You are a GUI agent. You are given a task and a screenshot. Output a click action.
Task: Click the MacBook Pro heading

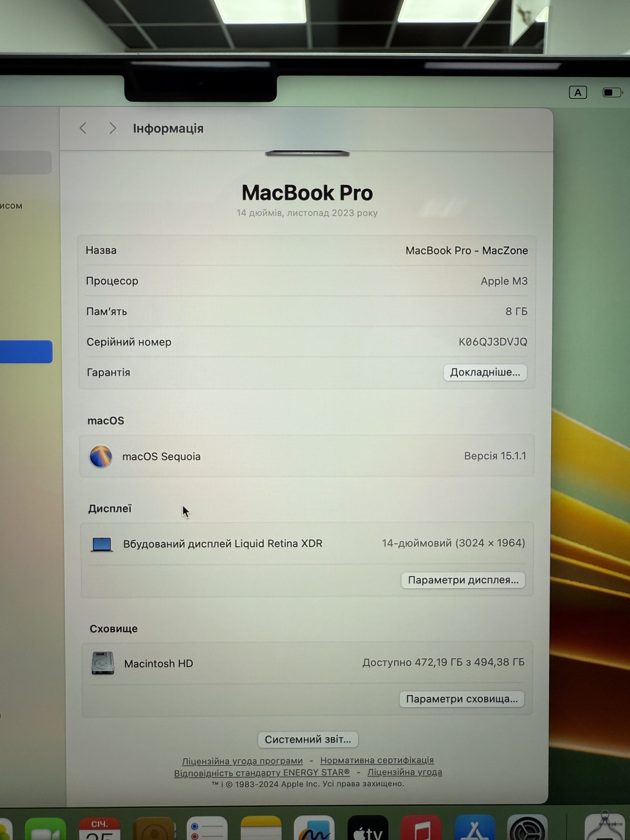[x=307, y=193]
